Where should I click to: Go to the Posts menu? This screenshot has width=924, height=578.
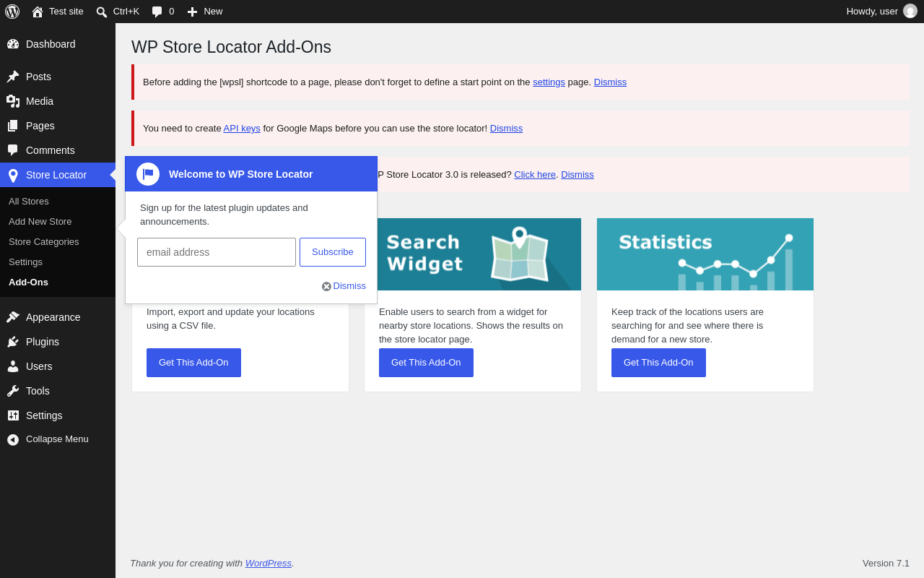(58, 77)
